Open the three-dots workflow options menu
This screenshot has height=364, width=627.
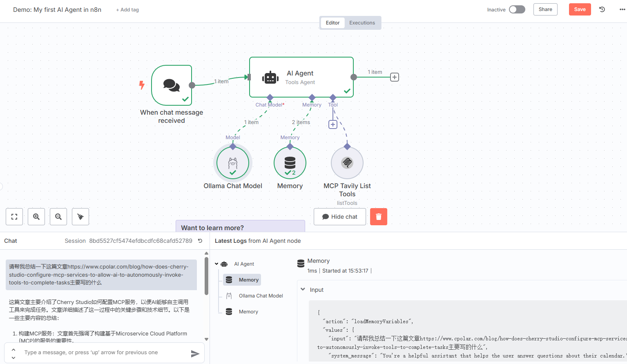(x=622, y=9)
